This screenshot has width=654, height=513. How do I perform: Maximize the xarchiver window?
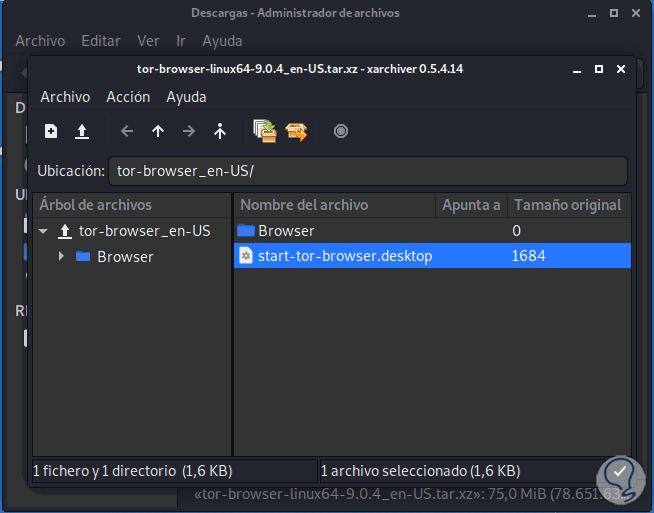point(599,69)
